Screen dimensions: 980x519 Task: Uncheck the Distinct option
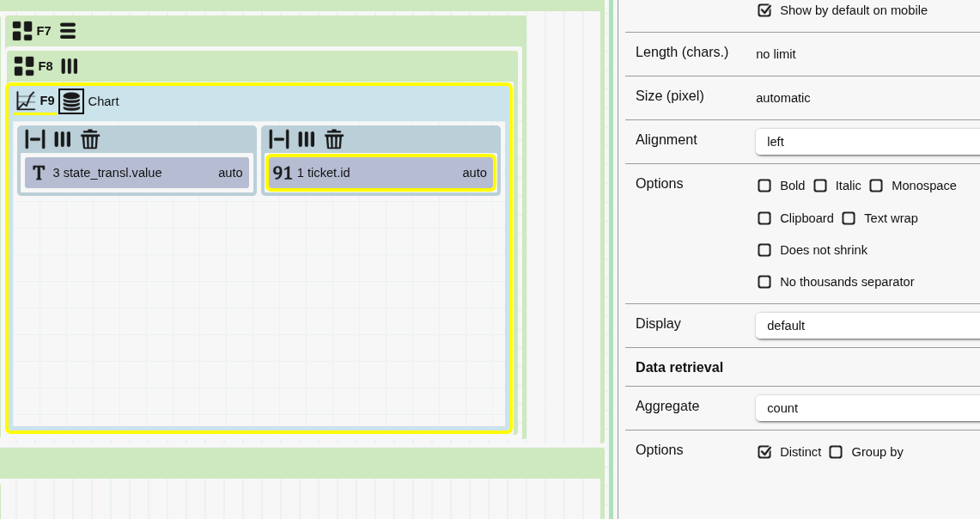pos(764,452)
